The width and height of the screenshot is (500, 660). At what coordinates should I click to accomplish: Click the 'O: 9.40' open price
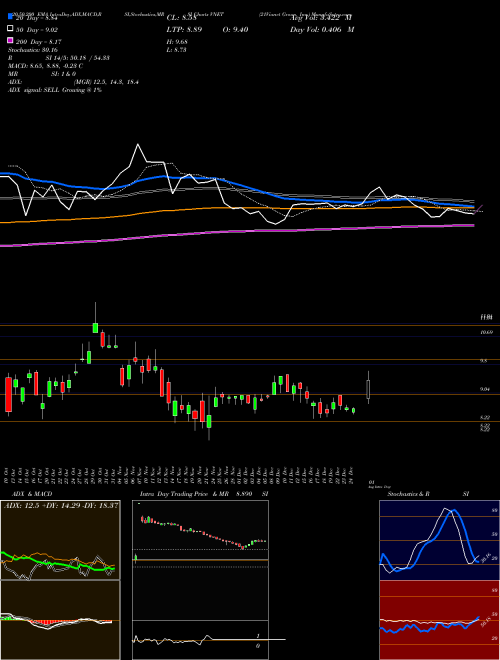coord(235,30)
